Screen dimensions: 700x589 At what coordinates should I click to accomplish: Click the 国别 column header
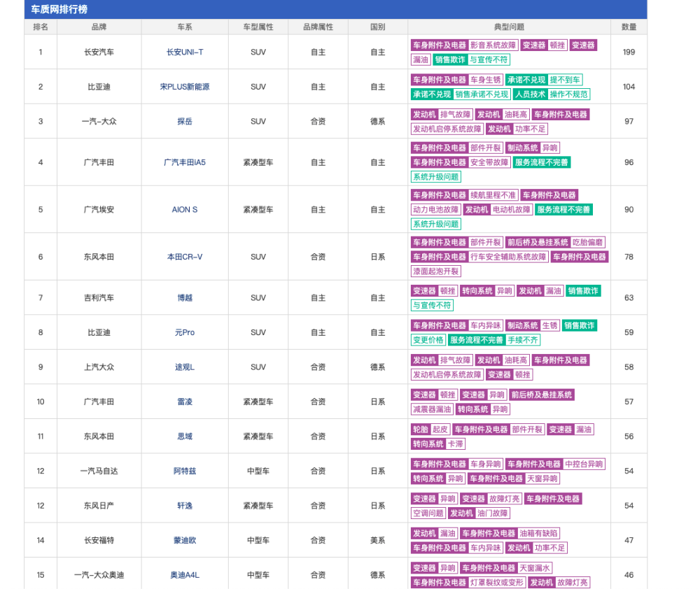click(378, 27)
